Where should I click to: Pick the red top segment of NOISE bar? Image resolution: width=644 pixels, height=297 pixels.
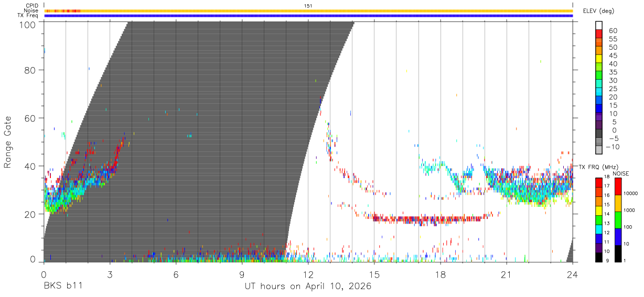pos(618,186)
